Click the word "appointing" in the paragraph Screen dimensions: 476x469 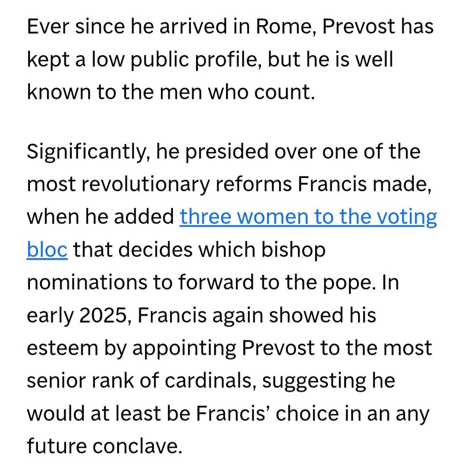tap(184, 348)
